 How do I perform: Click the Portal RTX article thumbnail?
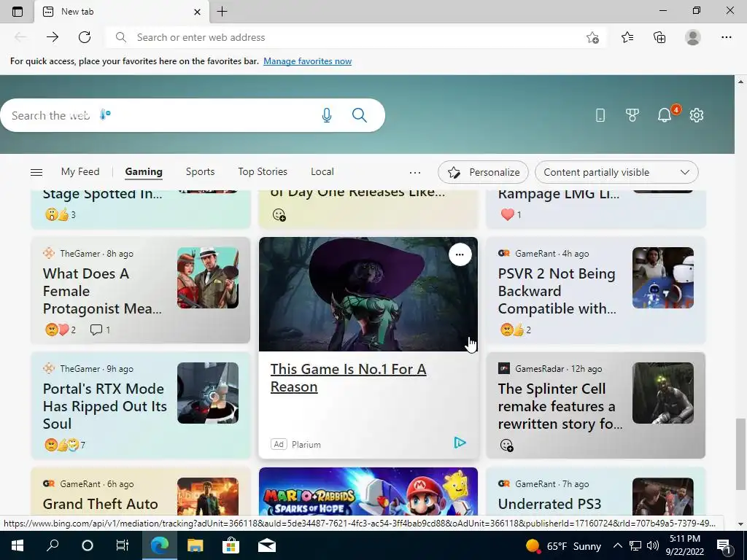point(208,393)
